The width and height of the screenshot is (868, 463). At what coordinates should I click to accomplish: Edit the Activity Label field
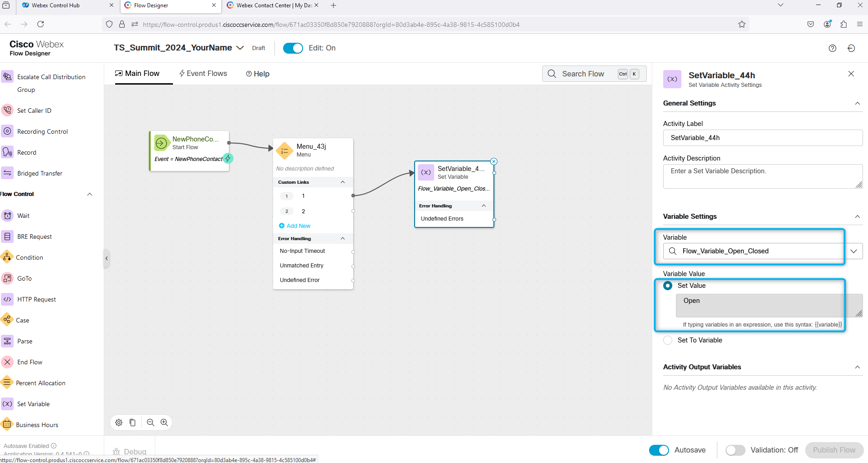click(763, 138)
